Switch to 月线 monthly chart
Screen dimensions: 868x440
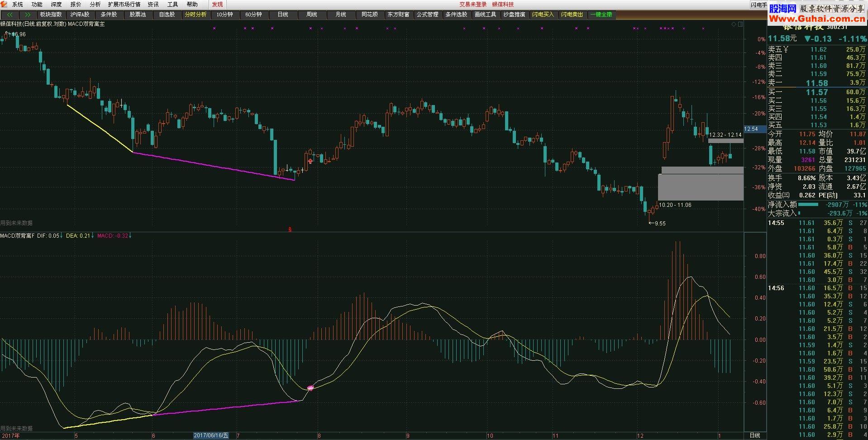pos(341,14)
